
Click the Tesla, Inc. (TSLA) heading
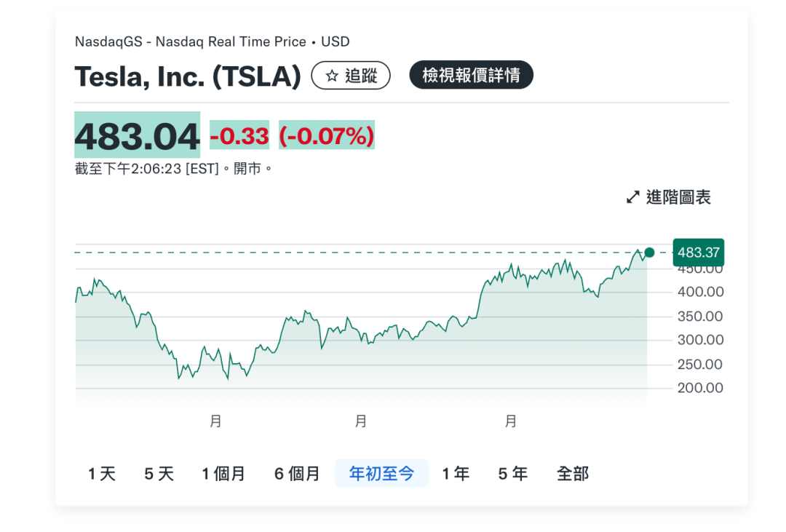coord(188,76)
